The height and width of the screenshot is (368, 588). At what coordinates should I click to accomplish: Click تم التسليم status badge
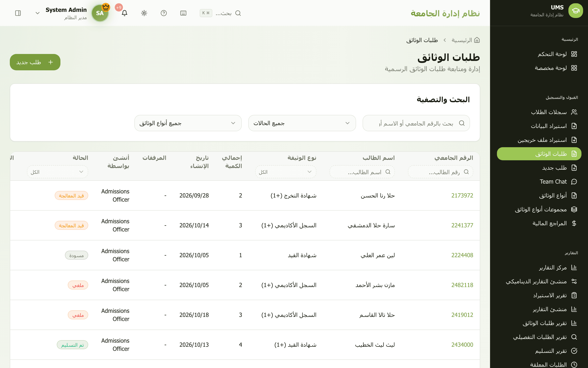click(72, 345)
